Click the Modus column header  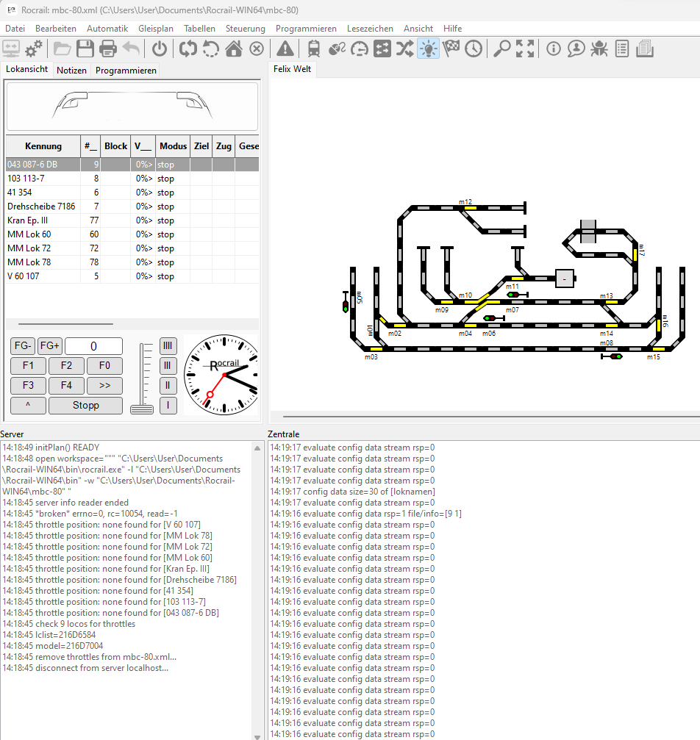[x=173, y=146]
